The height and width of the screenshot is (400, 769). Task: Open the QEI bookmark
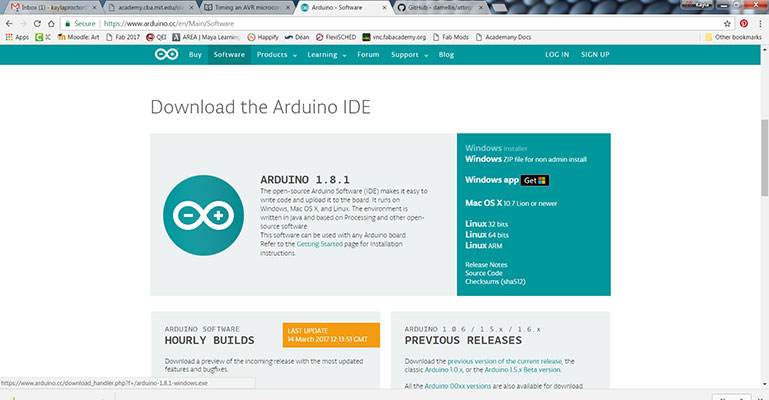(x=156, y=37)
